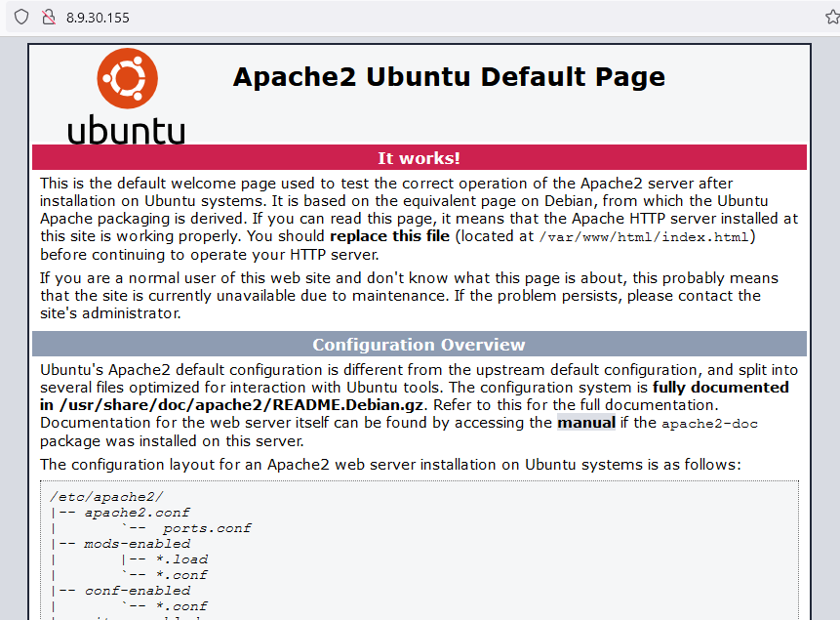The width and height of the screenshot is (840, 620).
Task: Bookmark this page with the star icon
Action: (832, 18)
